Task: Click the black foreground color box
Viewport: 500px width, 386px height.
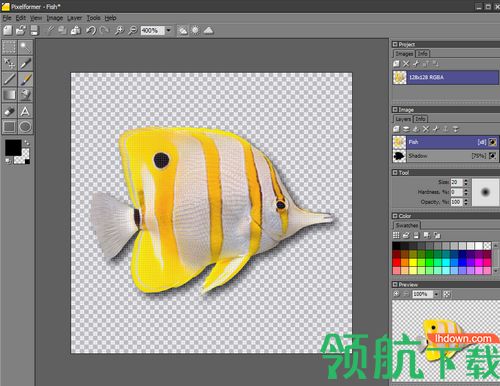Action: point(13,147)
